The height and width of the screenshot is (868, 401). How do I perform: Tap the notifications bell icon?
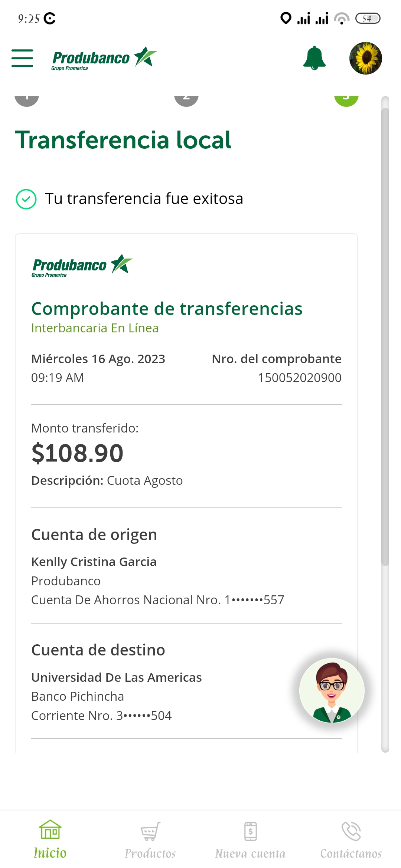314,58
